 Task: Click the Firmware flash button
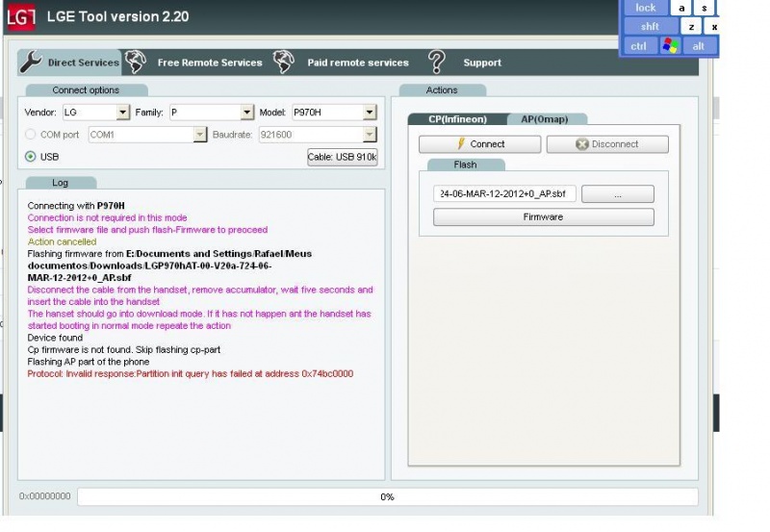point(543,216)
